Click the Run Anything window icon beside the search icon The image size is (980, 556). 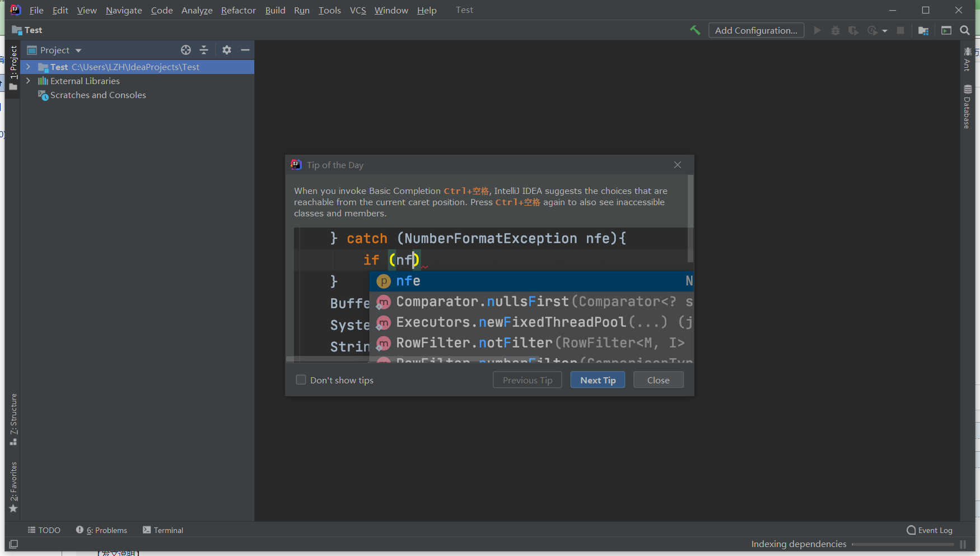[946, 30]
